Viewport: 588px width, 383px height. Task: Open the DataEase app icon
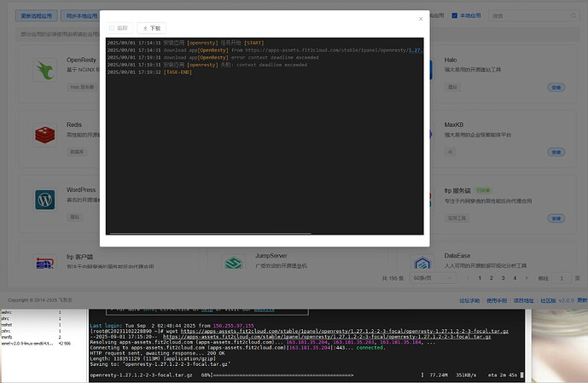coord(422,263)
